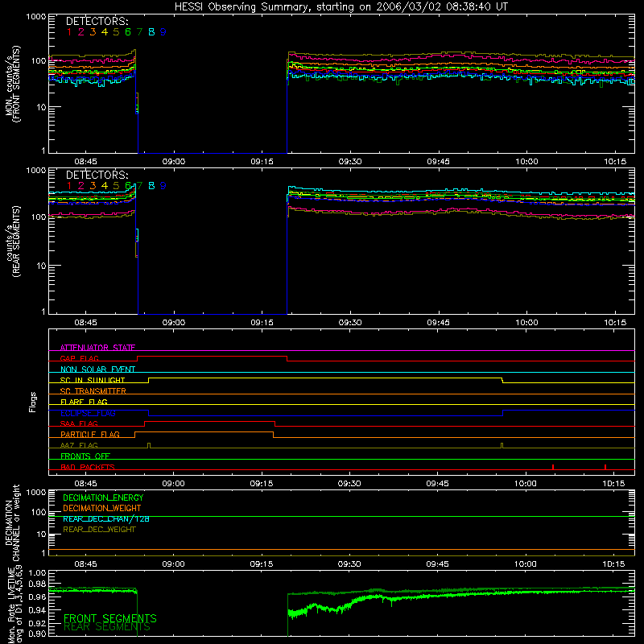Screen dimensions: 644x644
Task: Click first olive flag pulse near 08:55
Action: click(149, 446)
